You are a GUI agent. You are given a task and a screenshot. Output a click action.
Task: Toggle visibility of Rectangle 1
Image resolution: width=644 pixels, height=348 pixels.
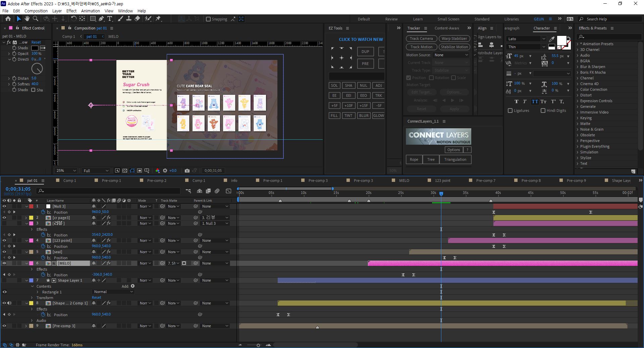pos(4,292)
